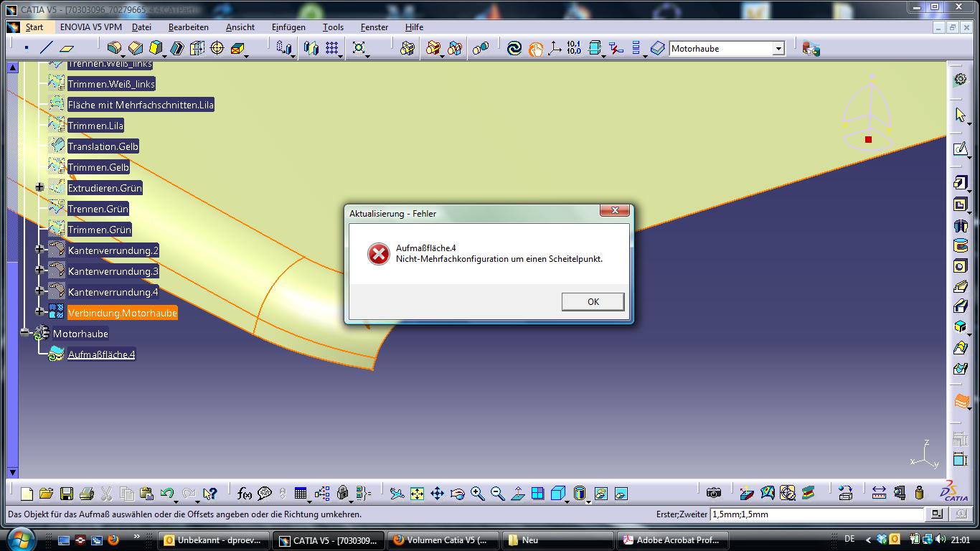Open the Windows Start orb

pos(19,539)
